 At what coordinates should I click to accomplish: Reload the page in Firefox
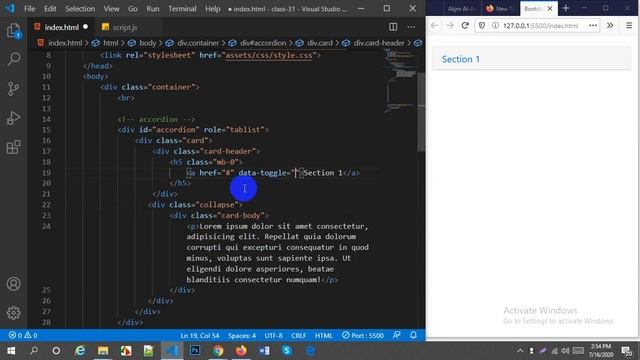click(x=465, y=25)
